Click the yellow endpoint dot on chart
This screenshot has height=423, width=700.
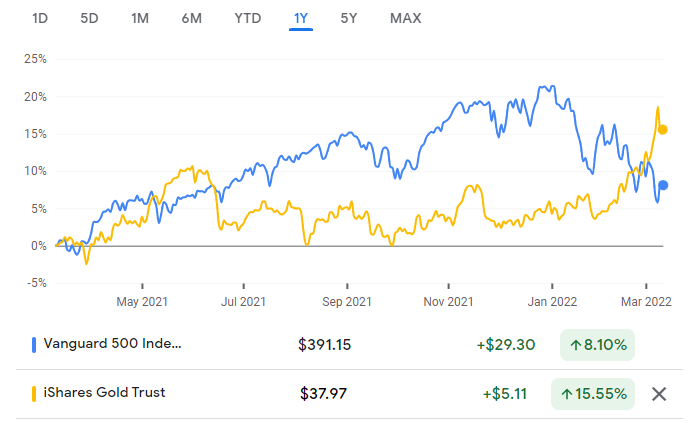[x=662, y=129]
